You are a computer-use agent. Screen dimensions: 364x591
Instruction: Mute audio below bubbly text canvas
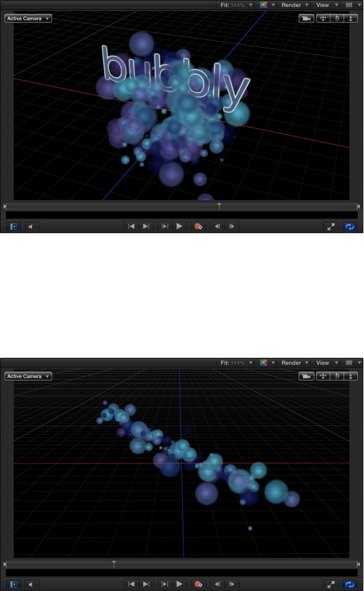(32, 227)
